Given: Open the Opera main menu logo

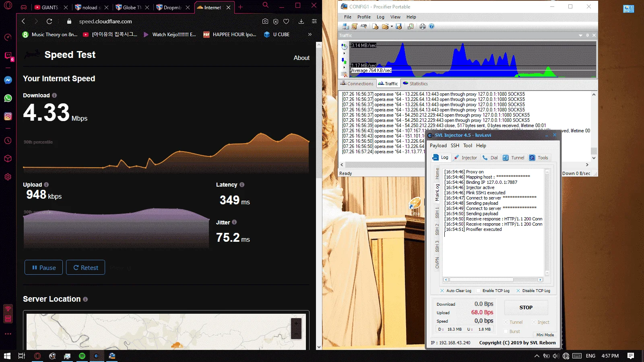Looking at the screenshot, I should [x=8, y=6].
